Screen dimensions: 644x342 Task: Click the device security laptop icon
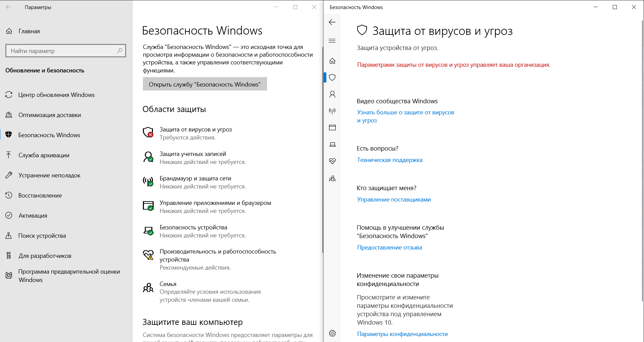(x=148, y=230)
